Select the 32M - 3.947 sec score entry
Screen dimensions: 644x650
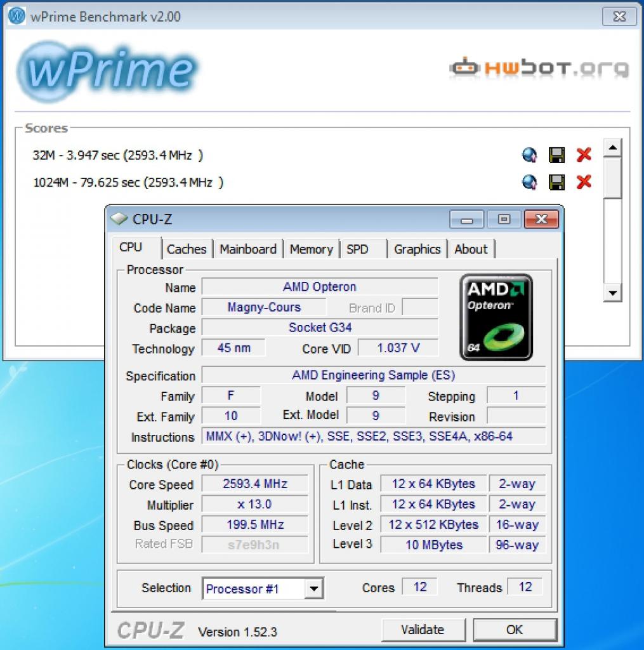(117, 155)
